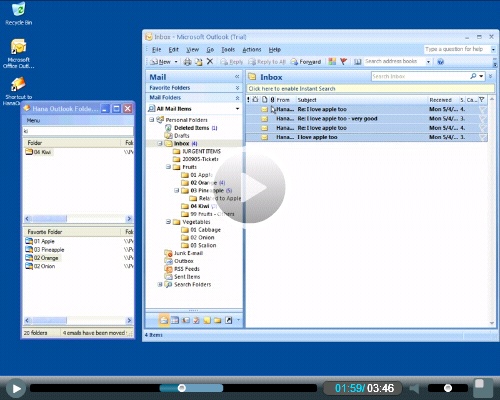Mute the video with speaker icon
The height and width of the screenshot is (400, 500).
(414, 388)
